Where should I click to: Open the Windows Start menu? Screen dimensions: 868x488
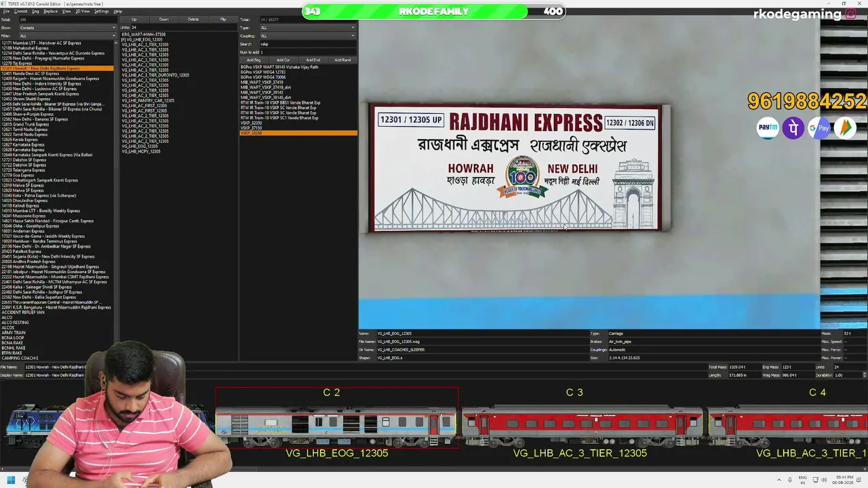click(x=11, y=481)
